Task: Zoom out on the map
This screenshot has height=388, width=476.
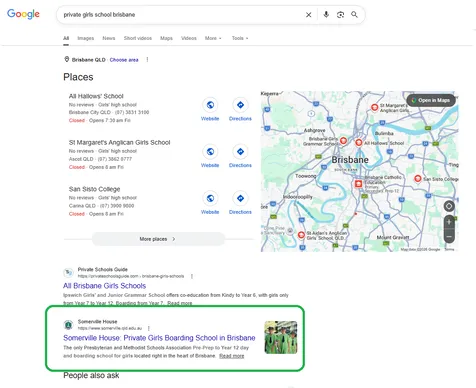Action: [449, 237]
